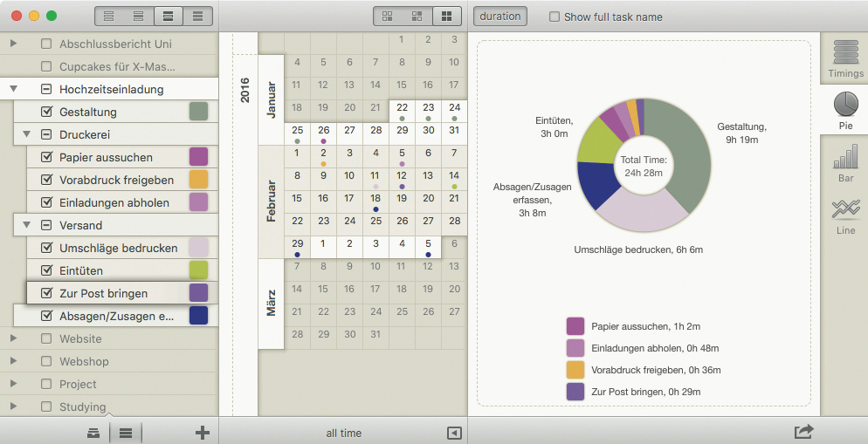
Task: Open the Timings view
Action: click(845, 58)
